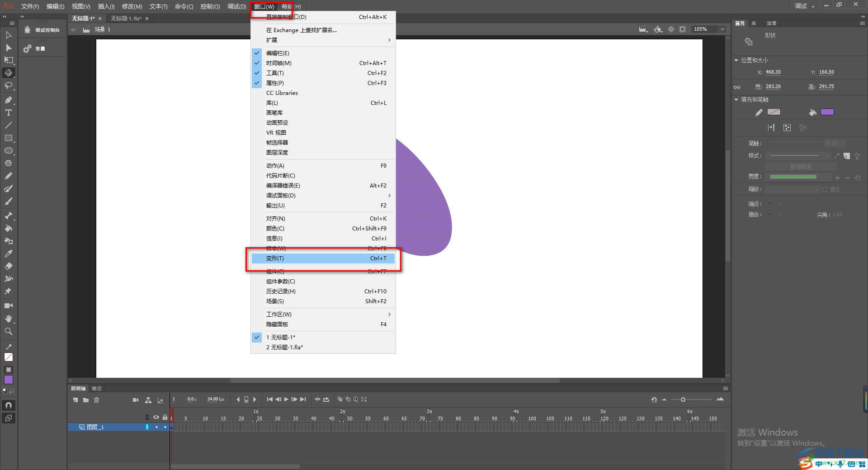
Task: Open 颜色(C) panel from menu
Action: 323,229
